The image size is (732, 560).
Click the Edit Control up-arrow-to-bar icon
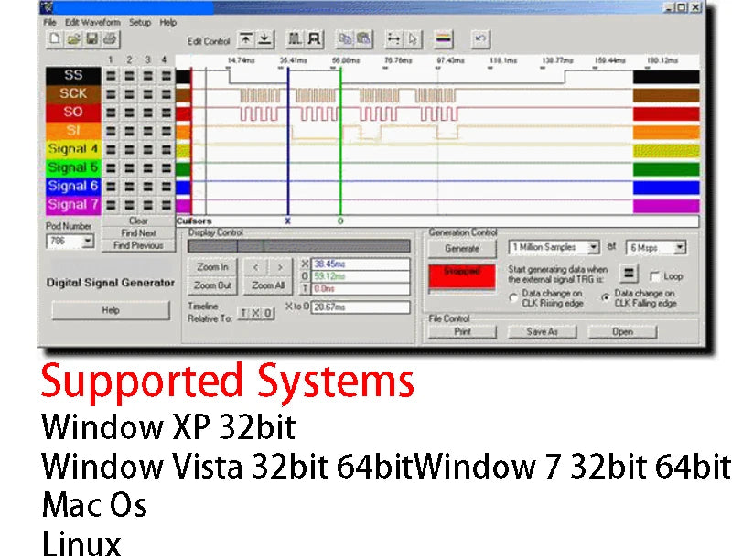coord(246,39)
